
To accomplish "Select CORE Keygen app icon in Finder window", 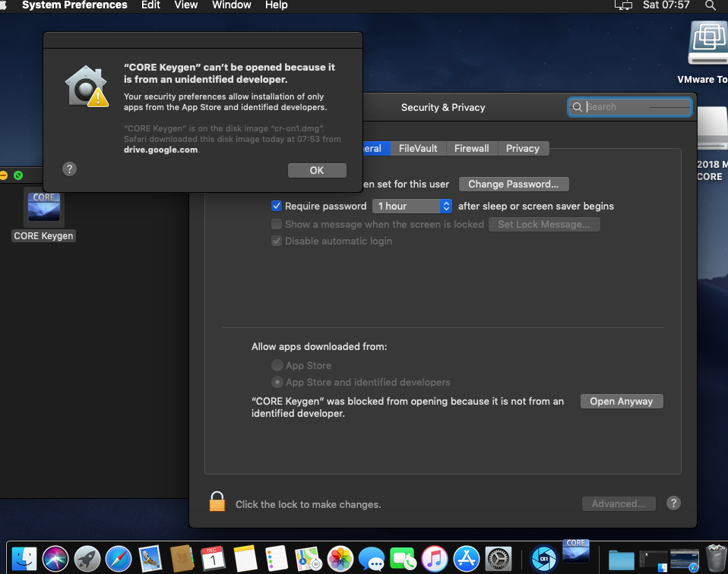I will click(43, 207).
